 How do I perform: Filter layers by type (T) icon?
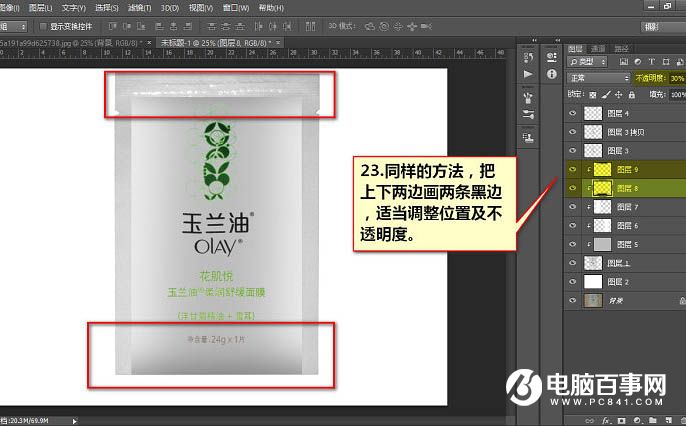pos(652,62)
